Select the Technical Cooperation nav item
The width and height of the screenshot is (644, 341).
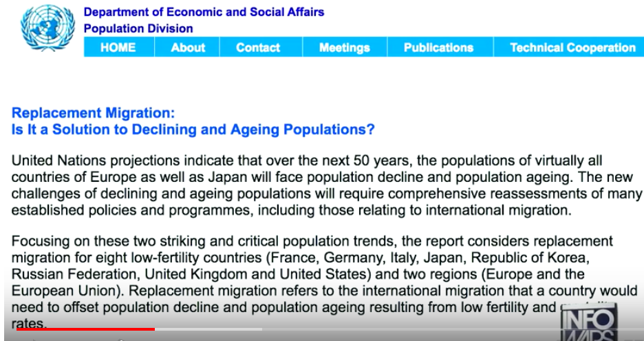[x=572, y=48]
